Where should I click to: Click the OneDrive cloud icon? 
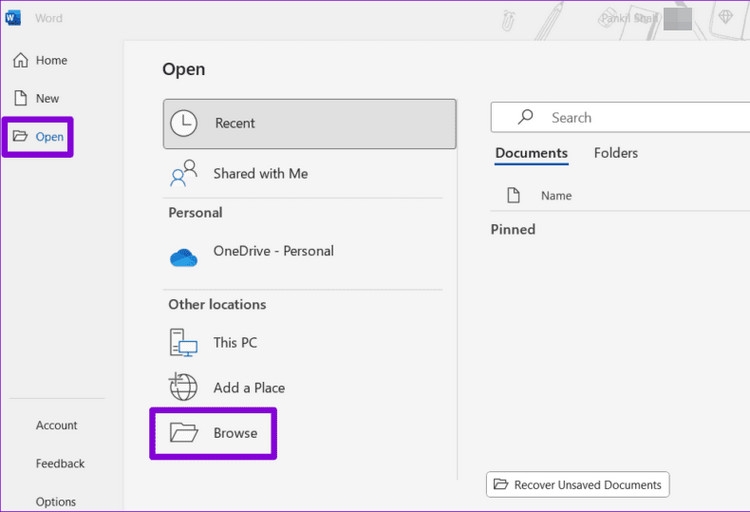[184, 257]
